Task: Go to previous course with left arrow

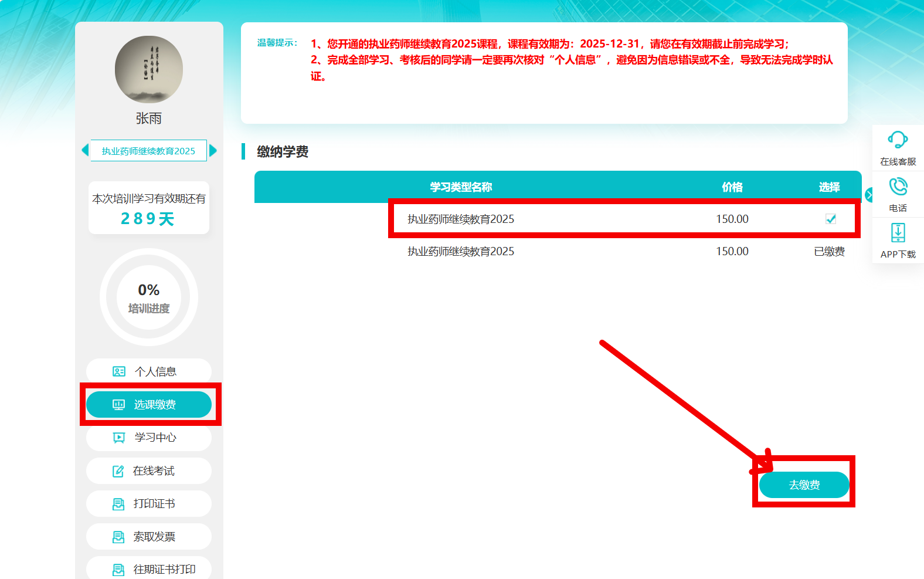Action: click(x=86, y=150)
